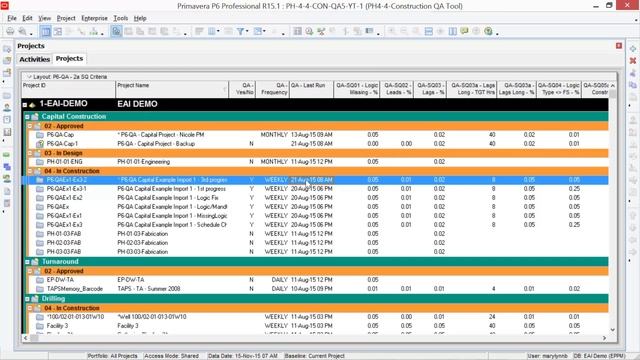Click the red icon at Projects panel corner
This screenshot has width=640, height=360.
(619, 46)
